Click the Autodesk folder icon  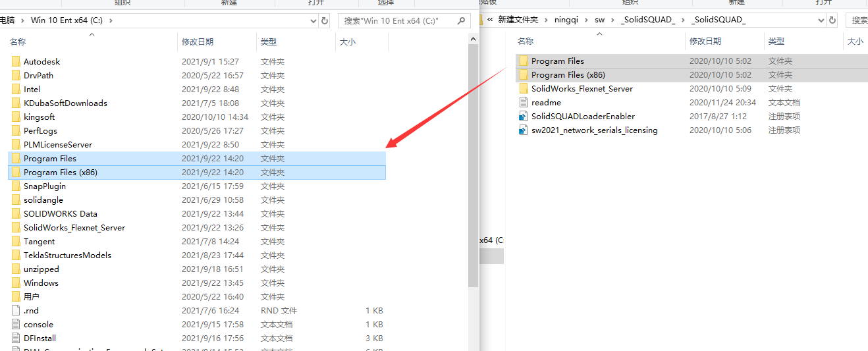(x=16, y=62)
